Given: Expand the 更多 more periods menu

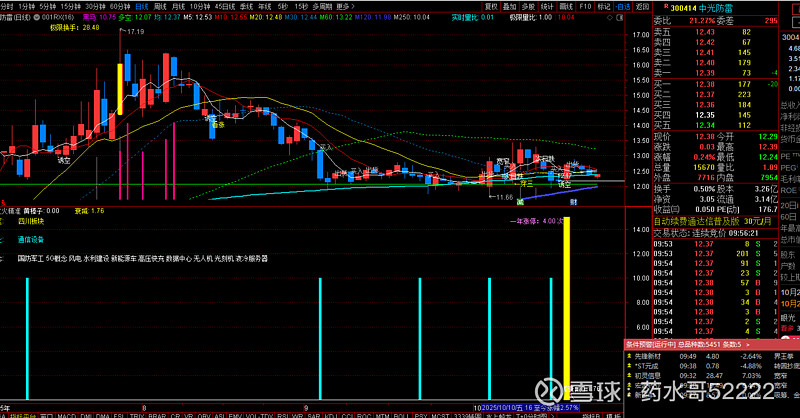Looking at the screenshot, I should [345, 7].
